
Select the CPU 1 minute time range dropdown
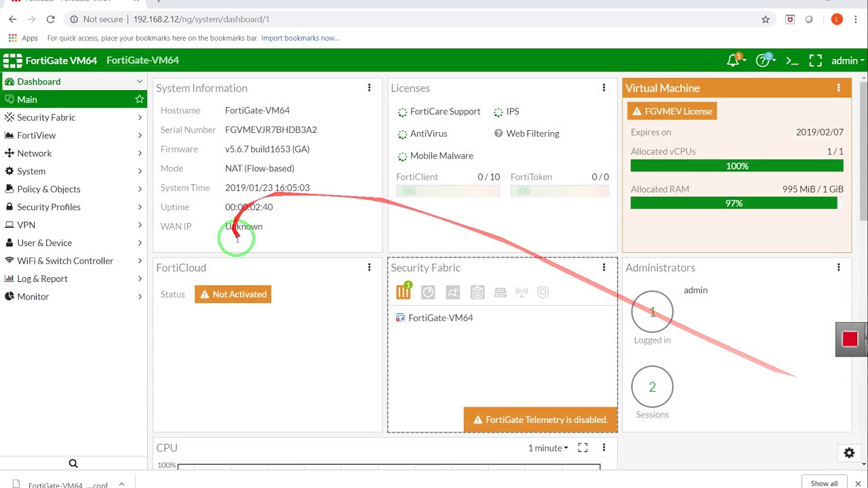[548, 448]
